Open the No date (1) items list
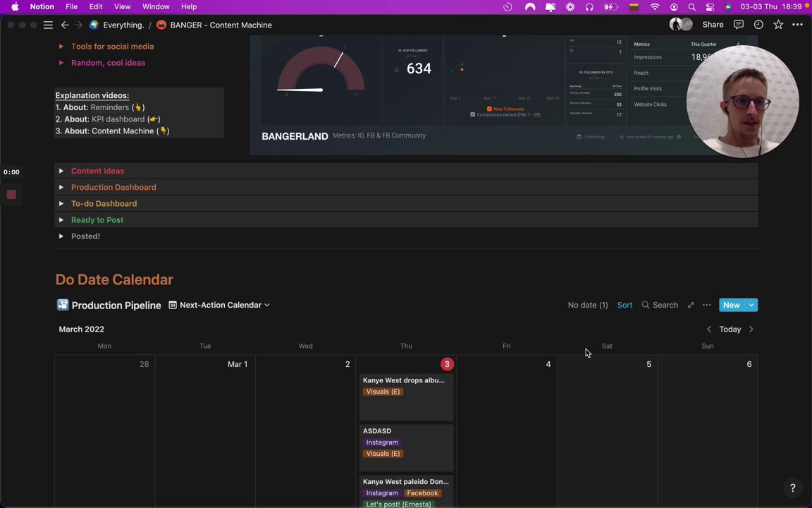The image size is (812, 508). point(588,305)
